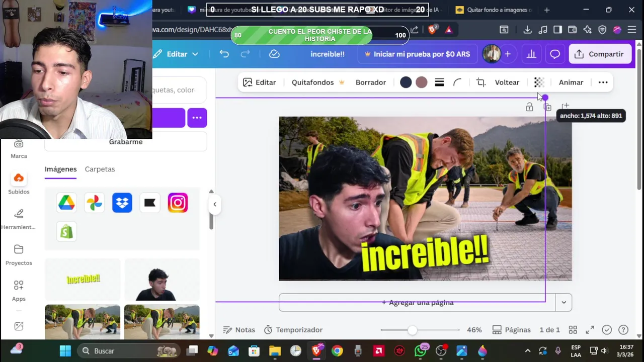Open the analytics bar chart icon
Screen dimensions: 644x362
click(531, 54)
